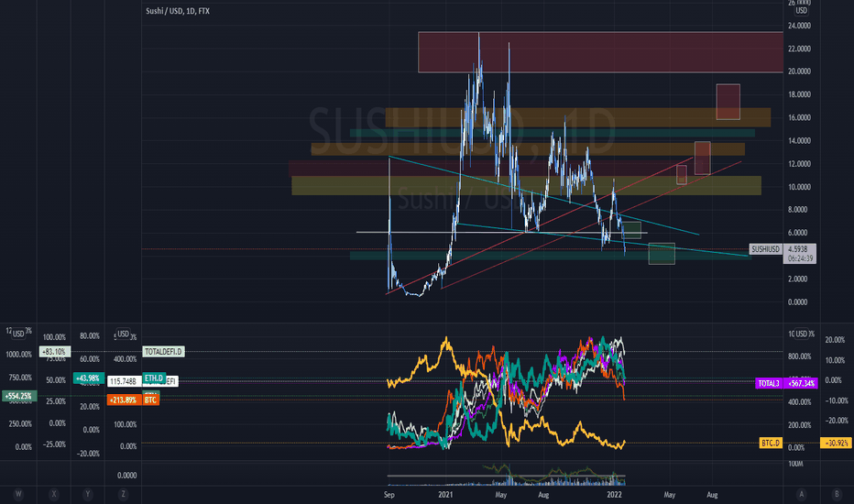Select the orange zone near 16.0000

point(578,117)
